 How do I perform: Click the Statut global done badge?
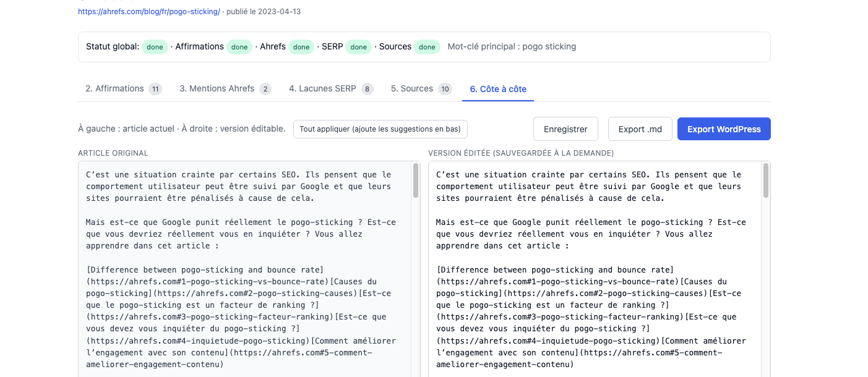155,47
